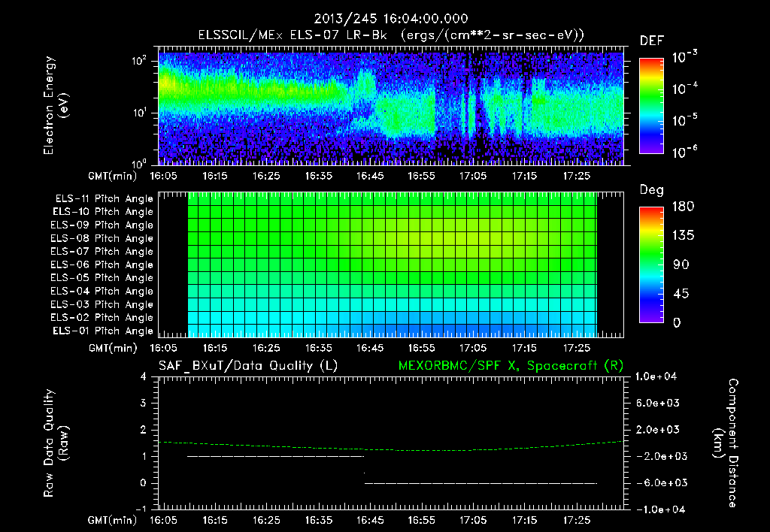The height and width of the screenshot is (532, 770).
Task: Select the ELS-09 Pitch Angle row label
Action: coord(102,225)
